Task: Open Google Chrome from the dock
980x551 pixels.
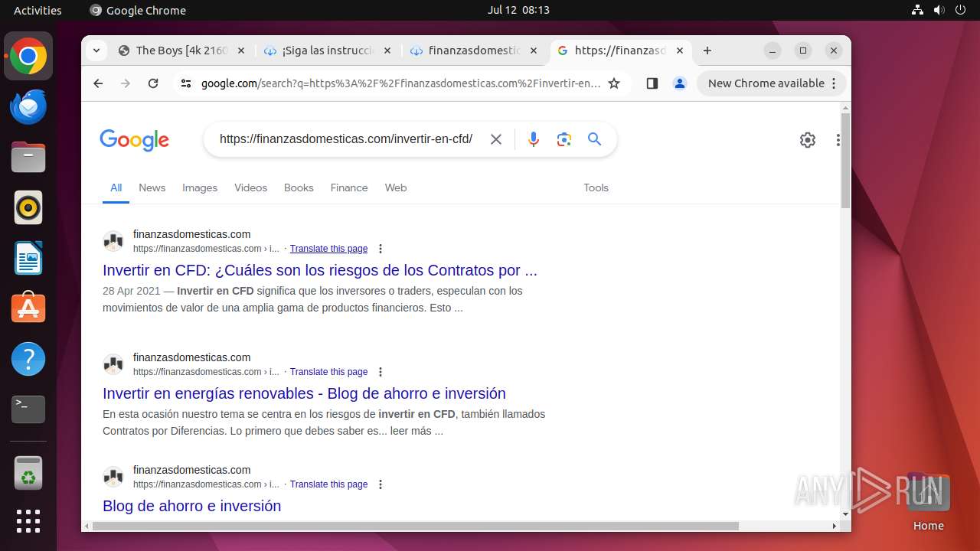Action: [28, 57]
